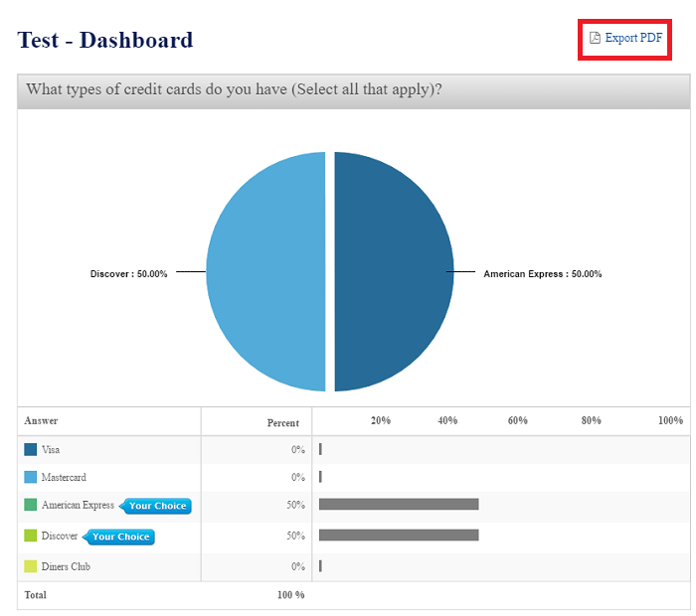Click the Your Choice badge beside American Express
Viewport: 696px width, 616px height.
(155, 506)
